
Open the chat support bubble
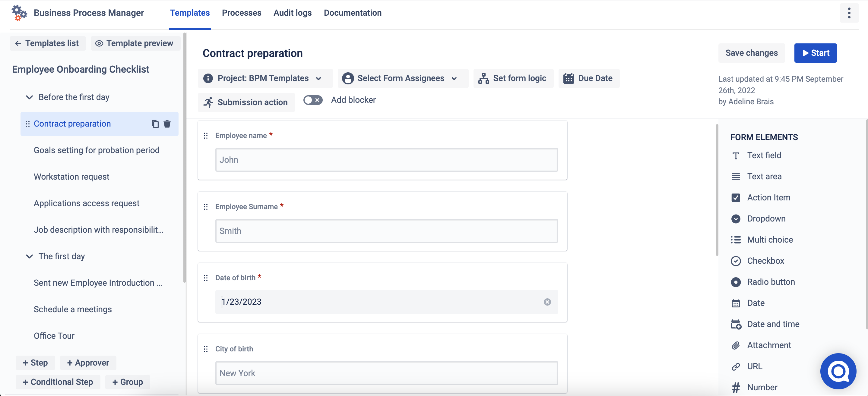click(x=838, y=371)
